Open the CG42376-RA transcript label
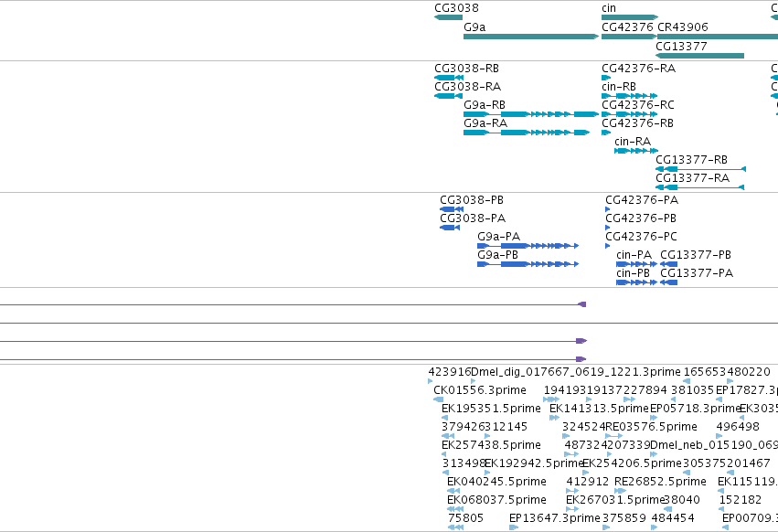778x532 pixels. (x=638, y=68)
